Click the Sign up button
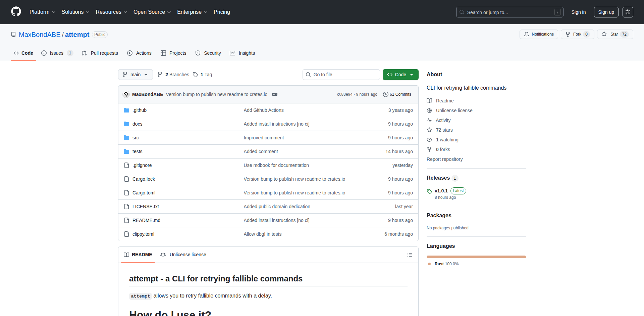Viewport: 644px width, 316px height. pos(606,12)
